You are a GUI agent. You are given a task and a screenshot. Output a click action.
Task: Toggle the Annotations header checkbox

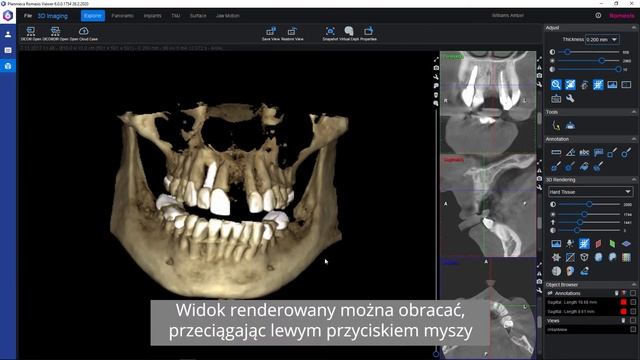[x=633, y=293]
